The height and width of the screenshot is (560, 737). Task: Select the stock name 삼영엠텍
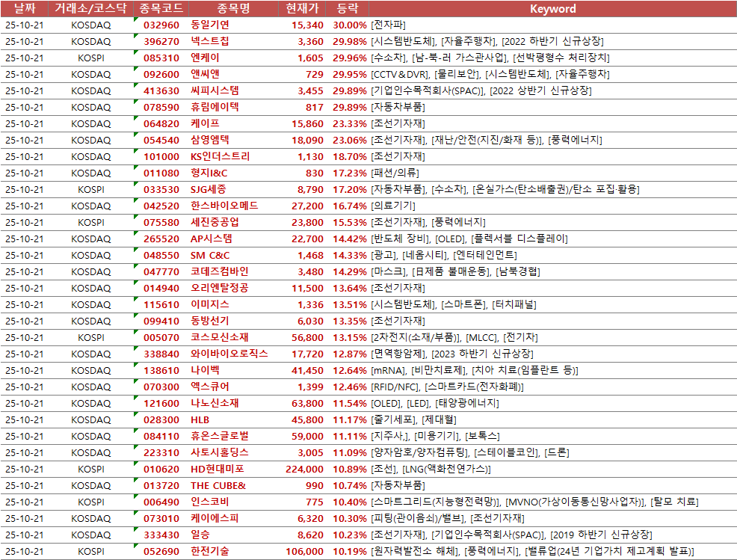click(x=210, y=140)
